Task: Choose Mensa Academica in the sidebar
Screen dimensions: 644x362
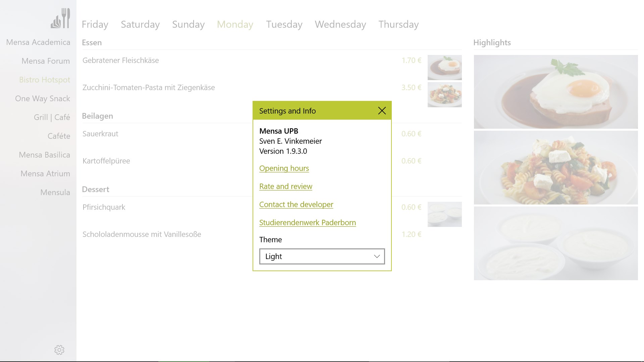Action: coord(38,42)
